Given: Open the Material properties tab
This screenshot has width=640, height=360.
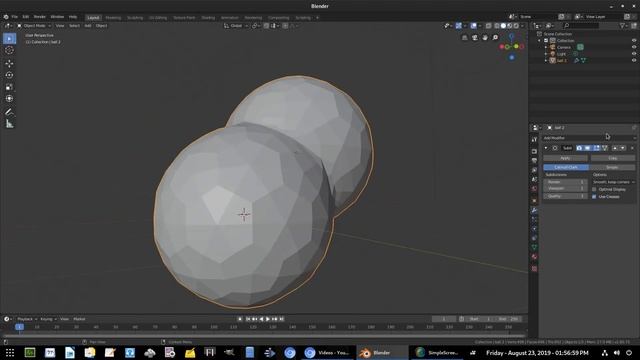Looking at the screenshot, I should coord(534,257).
